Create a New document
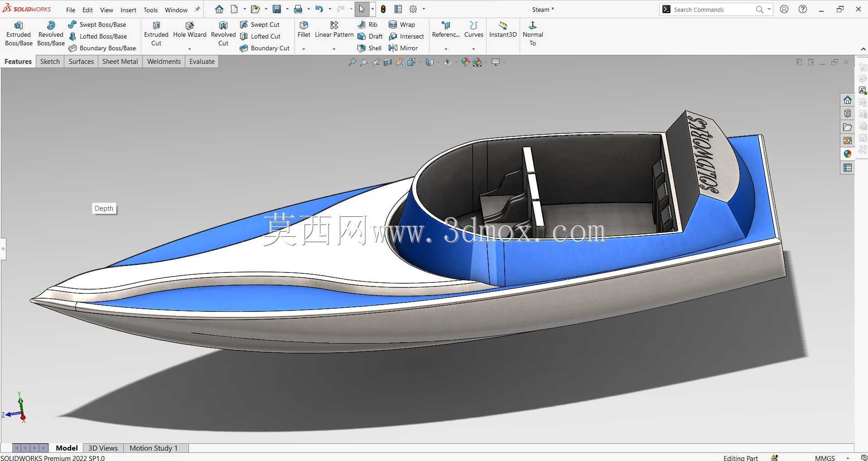Screen dimensions: 868x461 click(x=234, y=9)
